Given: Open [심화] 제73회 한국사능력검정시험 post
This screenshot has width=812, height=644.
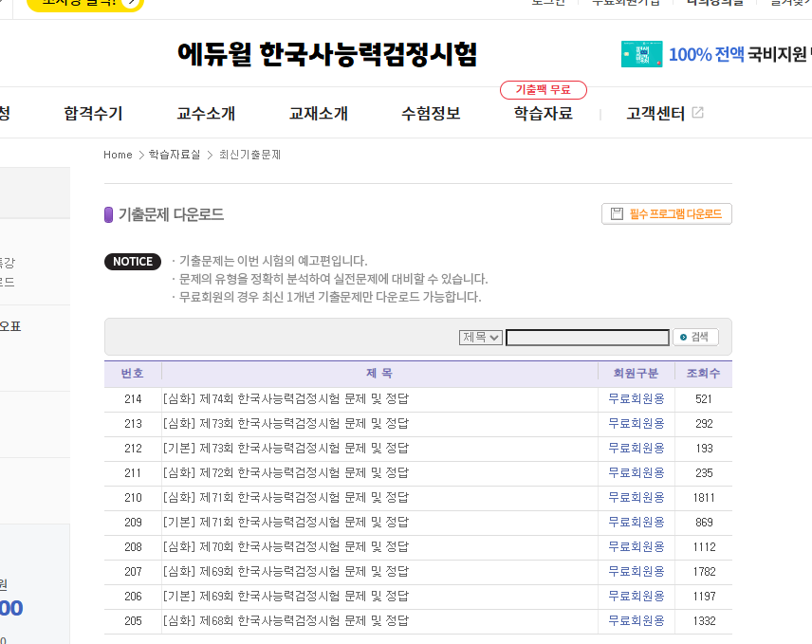Looking at the screenshot, I should pos(286,424).
